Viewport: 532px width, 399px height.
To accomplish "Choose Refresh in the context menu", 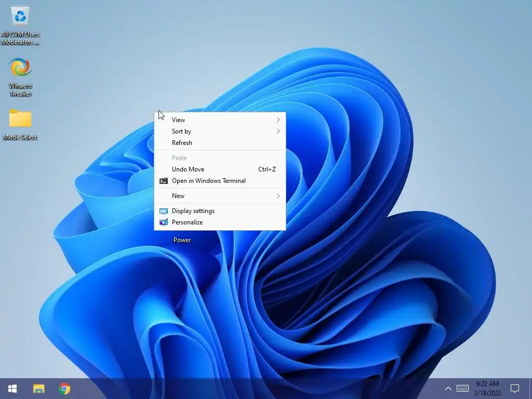I will (x=220, y=143).
